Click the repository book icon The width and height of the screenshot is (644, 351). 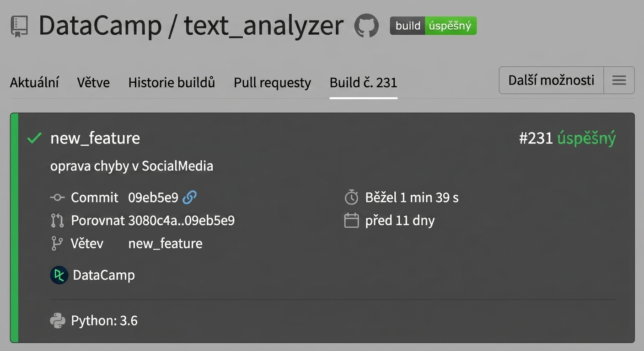tap(19, 27)
